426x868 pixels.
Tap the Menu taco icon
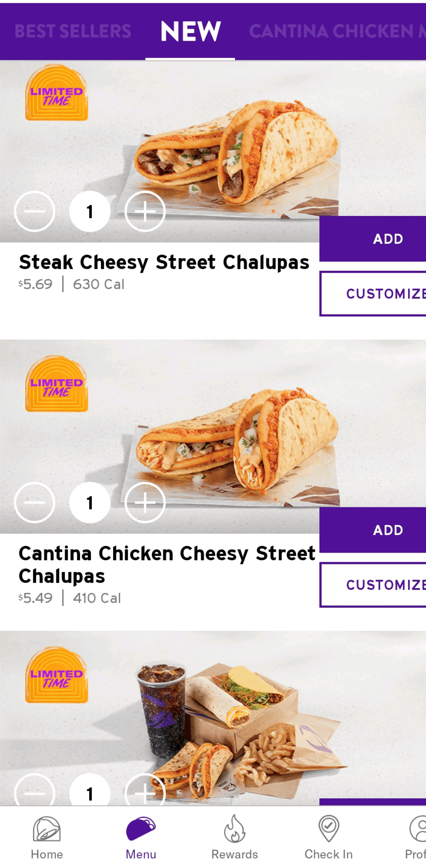(x=141, y=828)
